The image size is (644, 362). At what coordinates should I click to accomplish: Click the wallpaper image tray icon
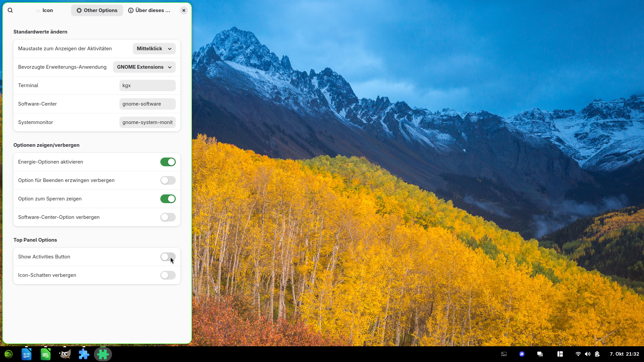[504, 354]
